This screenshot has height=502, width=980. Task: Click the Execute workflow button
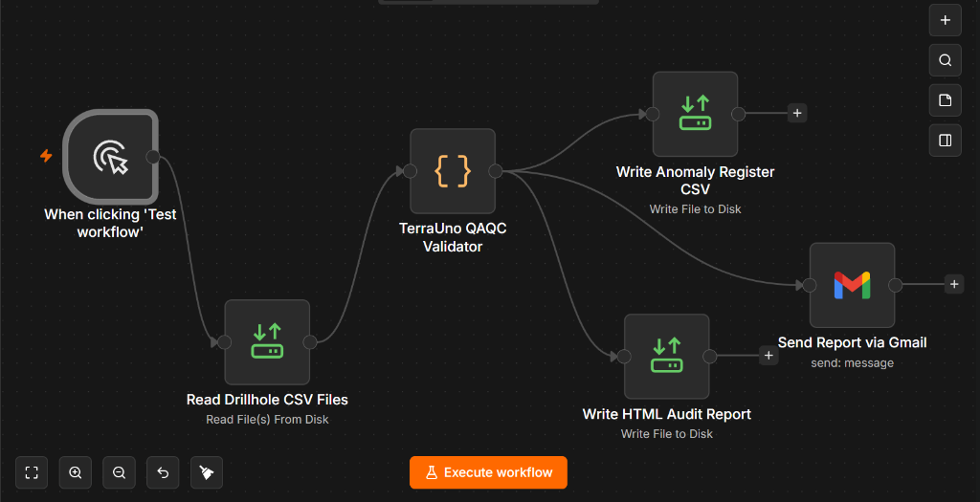click(488, 472)
